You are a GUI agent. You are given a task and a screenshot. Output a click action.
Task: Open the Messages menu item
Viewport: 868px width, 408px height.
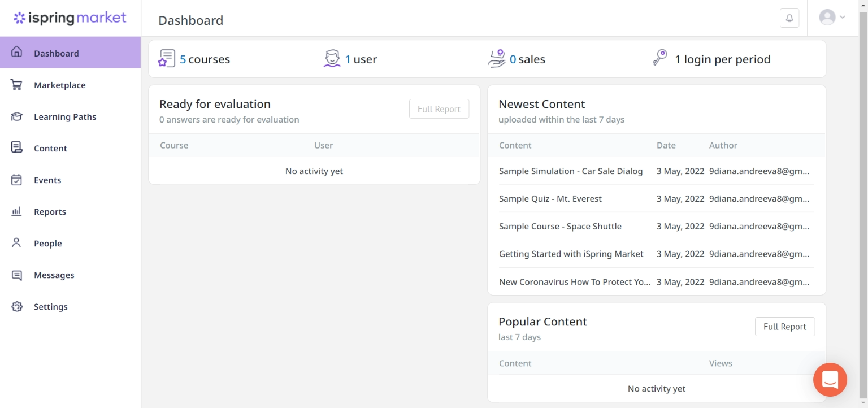pos(70,275)
